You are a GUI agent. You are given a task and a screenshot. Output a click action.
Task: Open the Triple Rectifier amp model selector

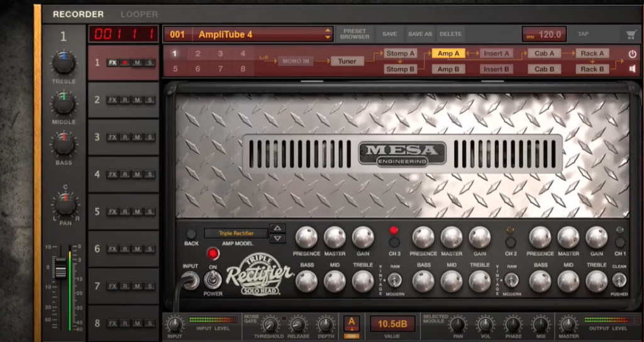pyautogui.click(x=236, y=233)
